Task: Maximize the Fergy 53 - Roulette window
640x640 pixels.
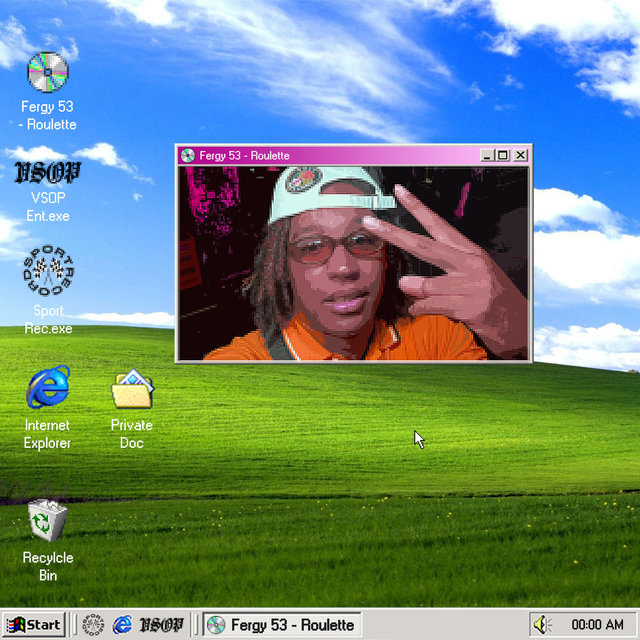Action: (x=503, y=156)
